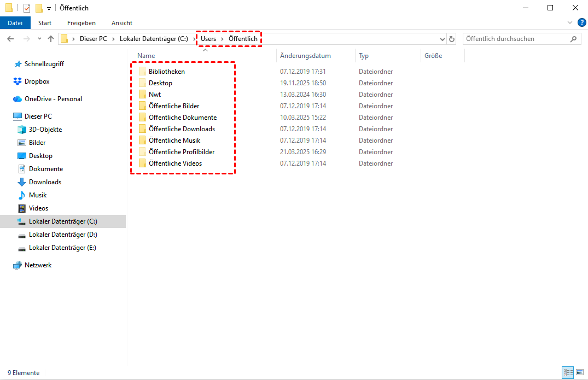This screenshot has height=380, width=588.
Task: Open the Öffentliche Musik folder
Action: (174, 141)
